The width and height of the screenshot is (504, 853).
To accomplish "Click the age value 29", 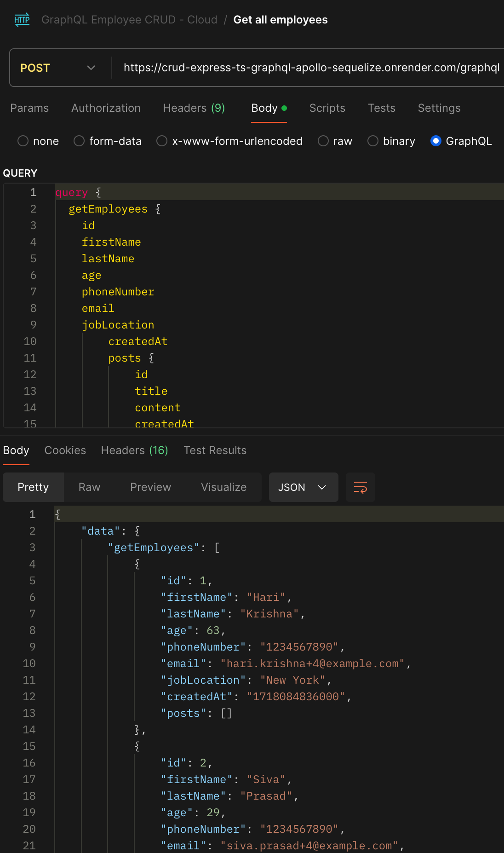I will [213, 813].
